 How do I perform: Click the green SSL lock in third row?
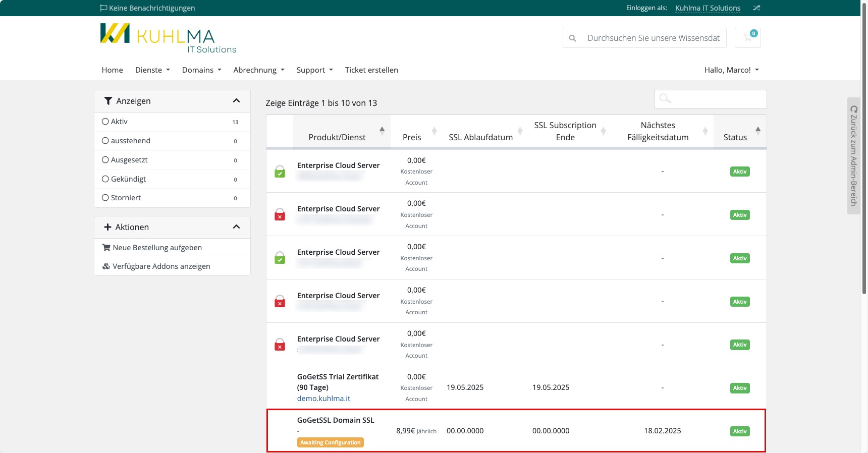280,258
